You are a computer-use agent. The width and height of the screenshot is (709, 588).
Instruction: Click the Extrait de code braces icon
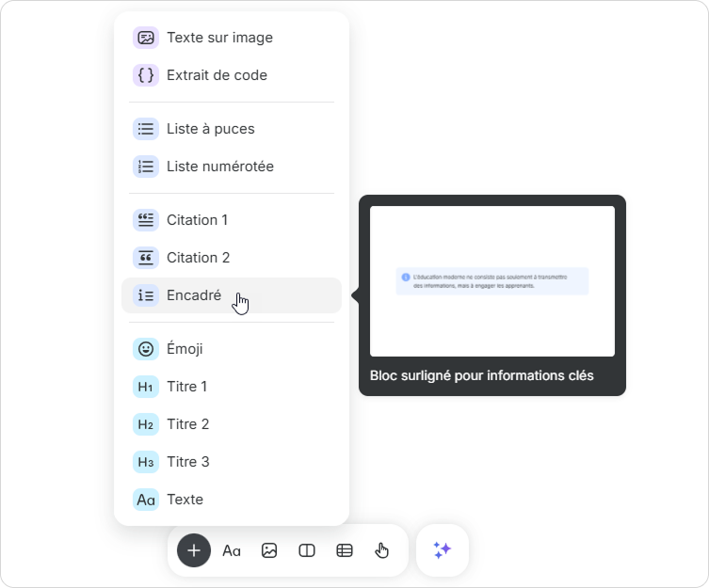146,75
